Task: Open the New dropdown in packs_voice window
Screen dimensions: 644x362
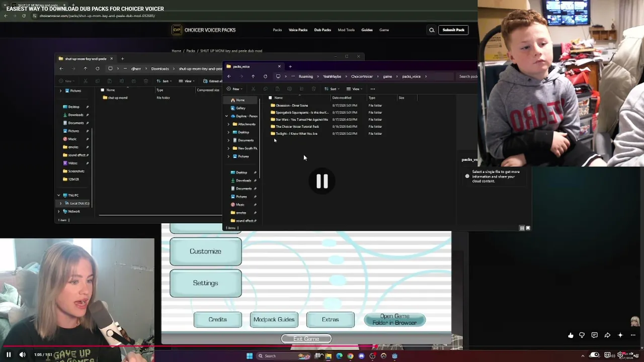Action: pyautogui.click(x=235, y=89)
